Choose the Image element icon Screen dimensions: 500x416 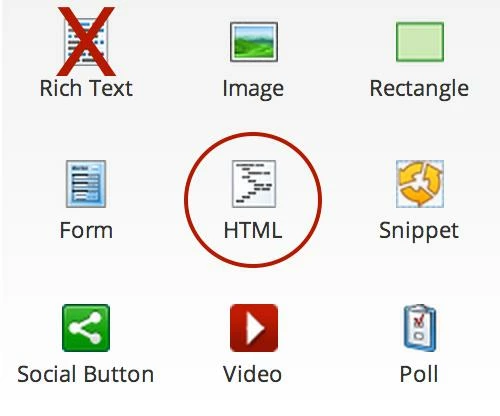point(254,42)
